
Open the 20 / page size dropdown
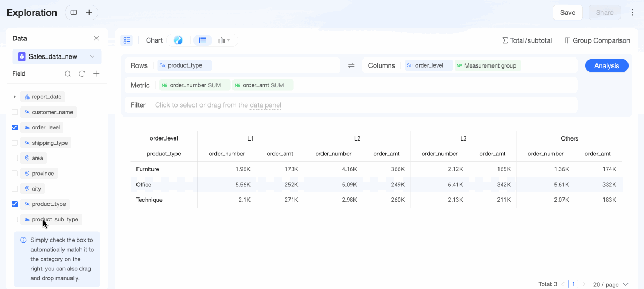(x=611, y=284)
